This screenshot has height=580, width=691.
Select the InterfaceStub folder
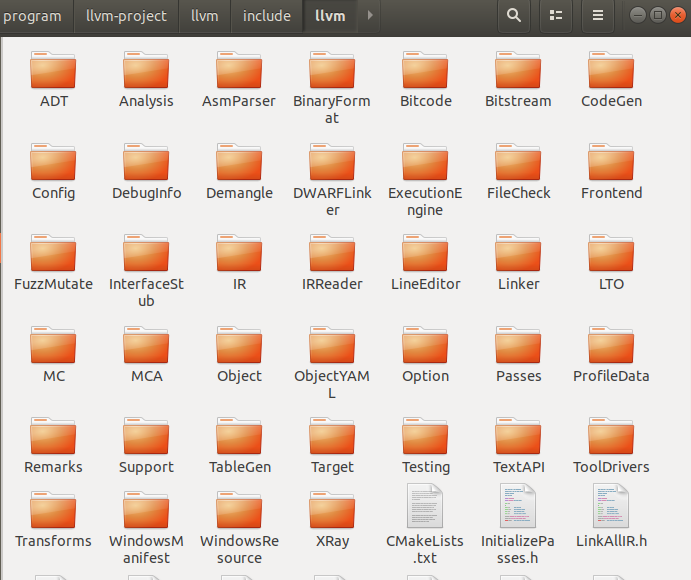146,271
